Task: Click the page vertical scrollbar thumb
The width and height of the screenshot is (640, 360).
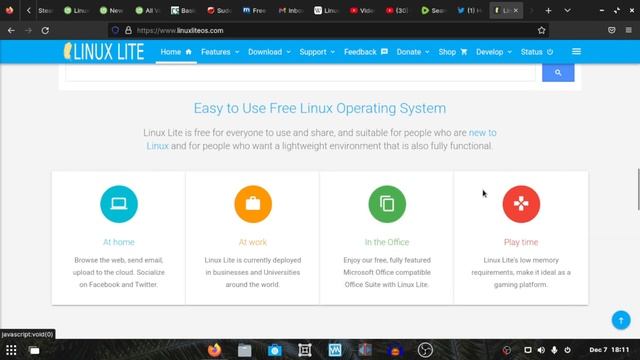Action: tap(638, 189)
